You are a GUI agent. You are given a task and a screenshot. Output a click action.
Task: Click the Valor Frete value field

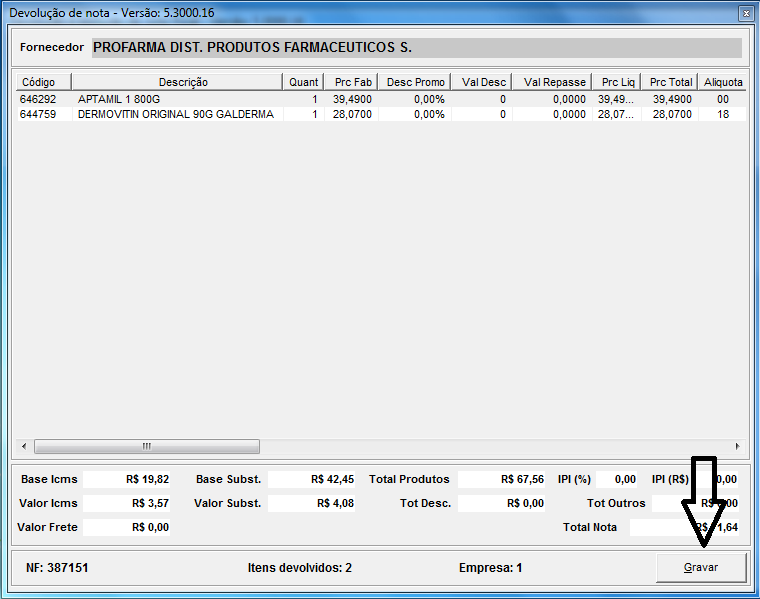click(x=127, y=527)
